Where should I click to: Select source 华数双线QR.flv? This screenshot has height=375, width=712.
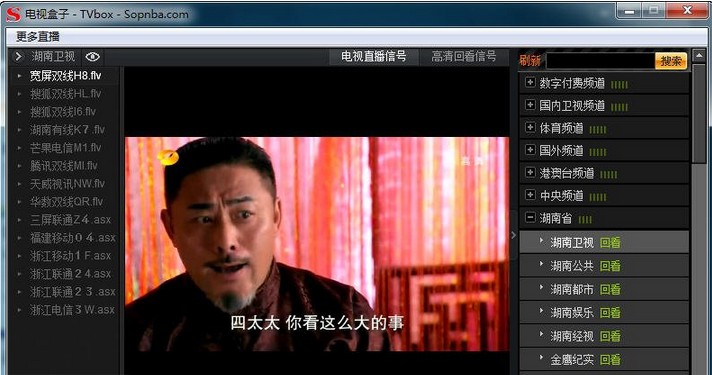click(x=65, y=202)
